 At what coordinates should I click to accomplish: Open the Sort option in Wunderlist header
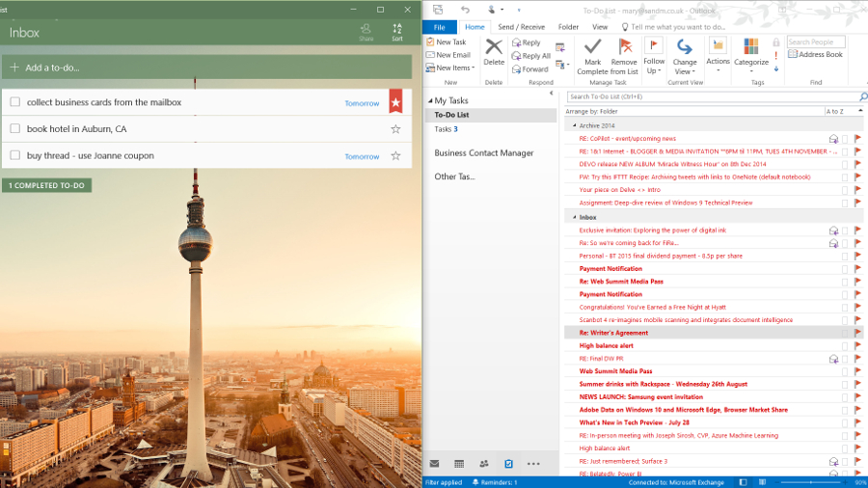(x=397, y=32)
